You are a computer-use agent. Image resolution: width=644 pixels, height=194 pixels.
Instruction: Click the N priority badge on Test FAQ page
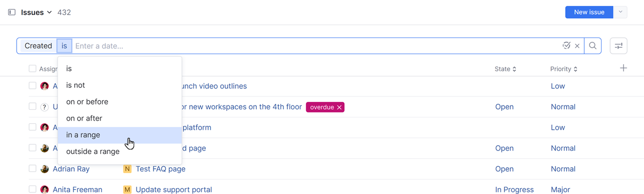127,169
